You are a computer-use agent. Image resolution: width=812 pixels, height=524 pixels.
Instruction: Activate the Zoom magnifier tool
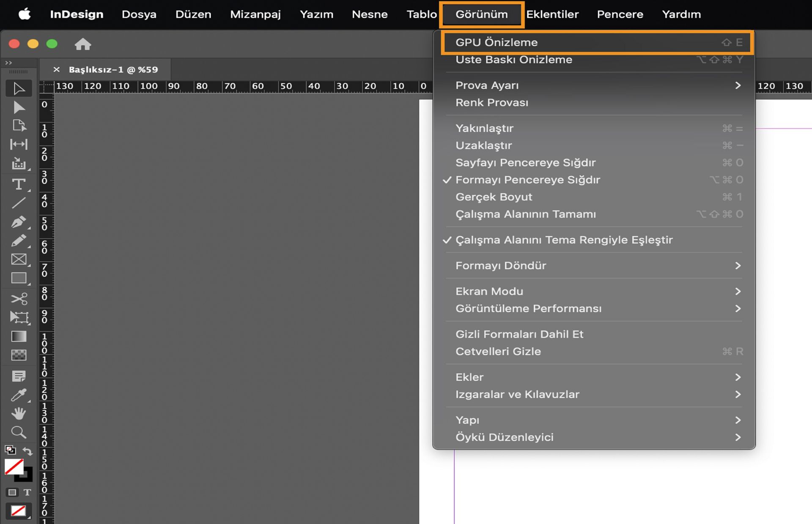pos(19,432)
